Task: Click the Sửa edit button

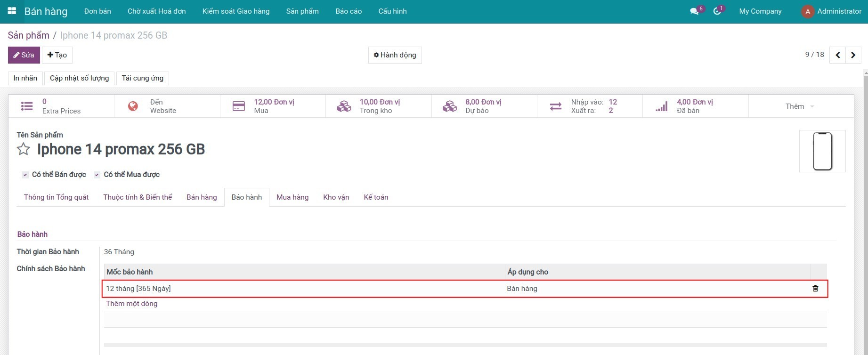Action: coord(24,55)
